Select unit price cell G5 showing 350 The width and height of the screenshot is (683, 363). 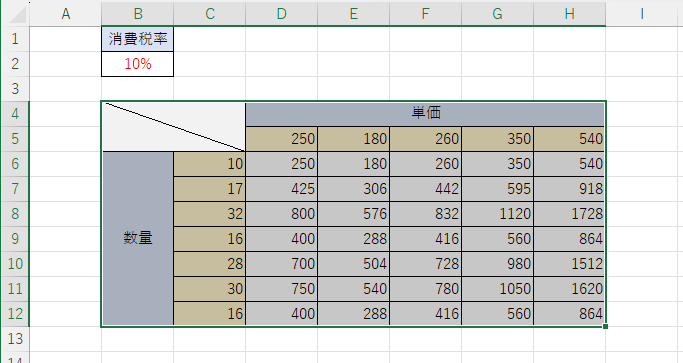click(497, 139)
